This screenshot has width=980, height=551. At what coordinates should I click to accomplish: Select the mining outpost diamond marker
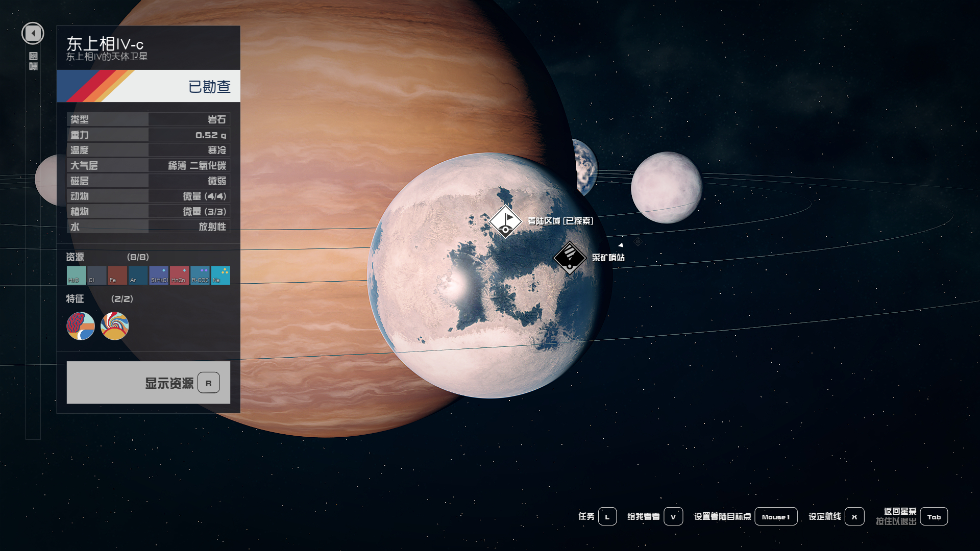pos(570,258)
